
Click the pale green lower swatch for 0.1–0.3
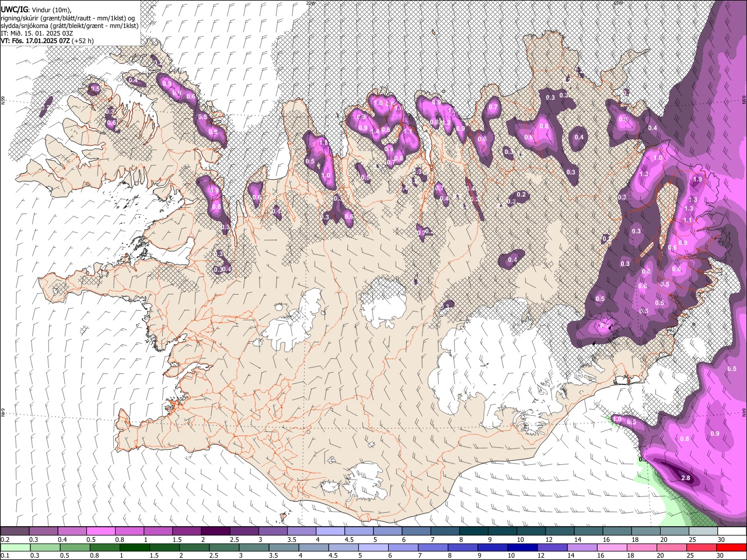coord(15,547)
